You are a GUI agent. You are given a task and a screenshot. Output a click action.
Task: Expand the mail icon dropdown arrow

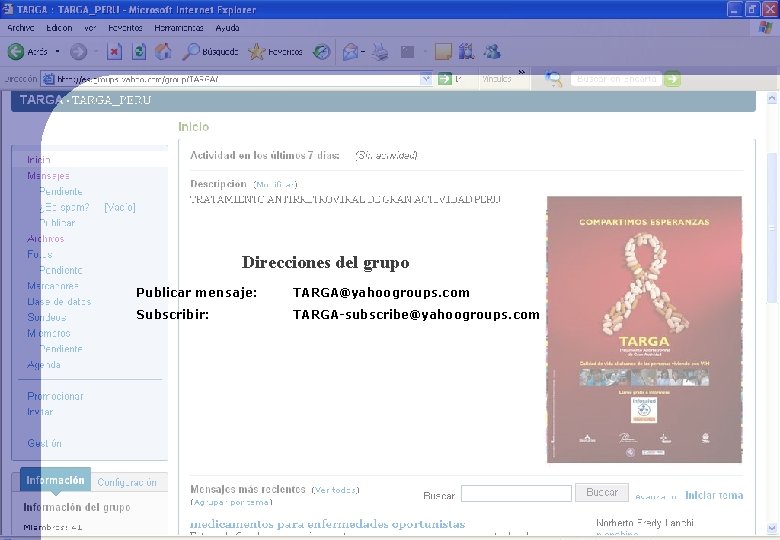tap(363, 51)
